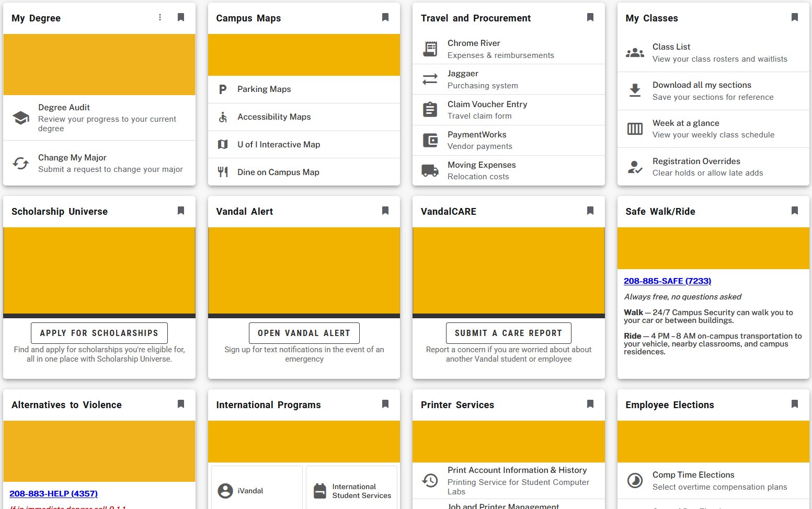Click the Claim Voucher Entry clipboard icon
Screen dimensions: 812x509
click(x=430, y=110)
